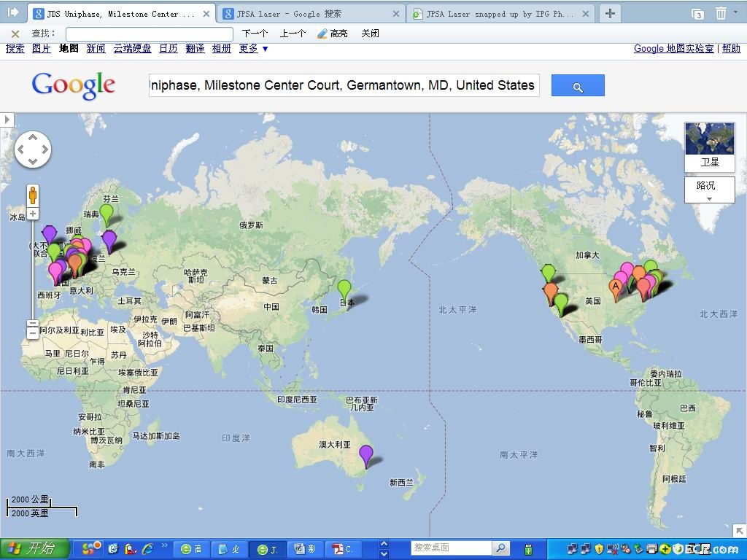Open the 图片 images link
Screen dimensions: 747x560
pyautogui.click(x=42, y=49)
